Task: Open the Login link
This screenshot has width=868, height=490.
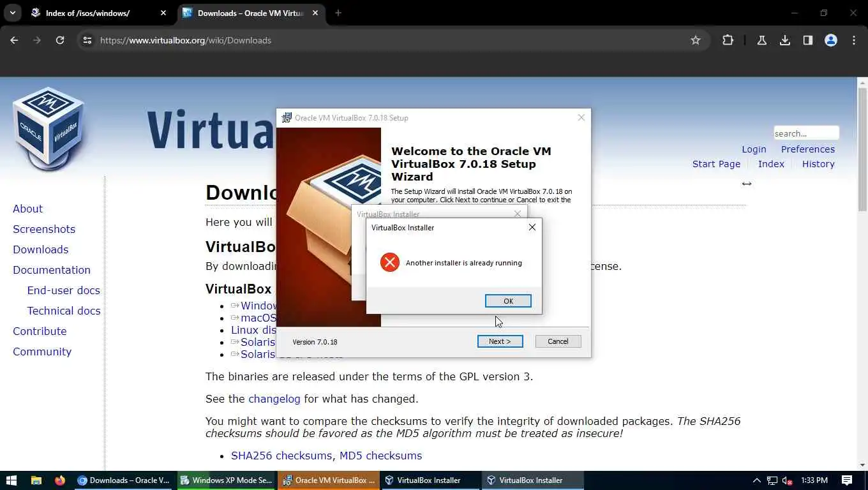Action: coord(754,149)
